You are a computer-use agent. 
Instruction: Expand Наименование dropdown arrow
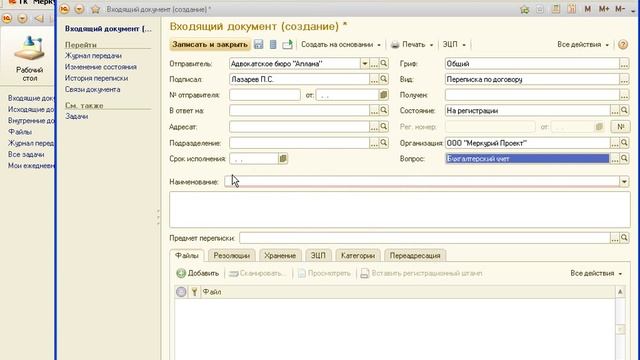[624, 182]
